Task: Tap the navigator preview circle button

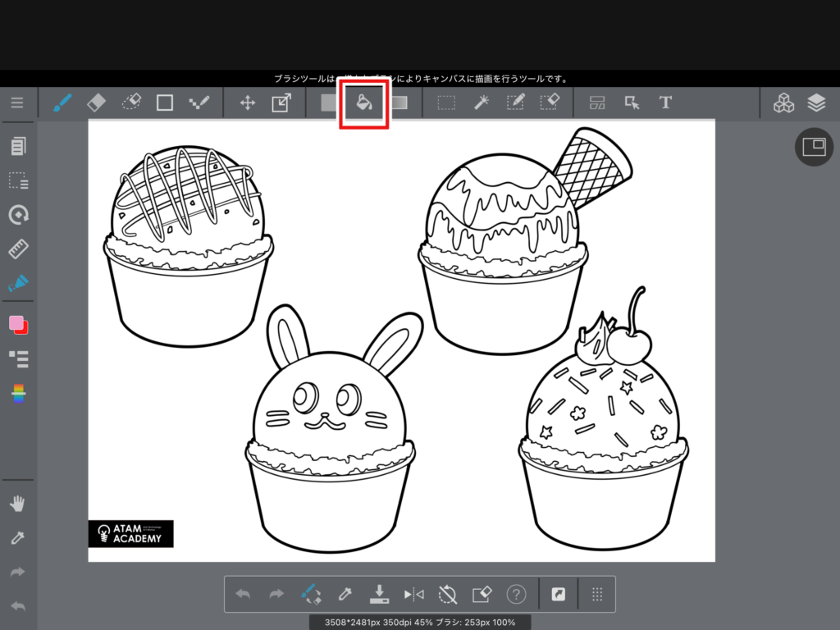Action: click(x=814, y=147)
